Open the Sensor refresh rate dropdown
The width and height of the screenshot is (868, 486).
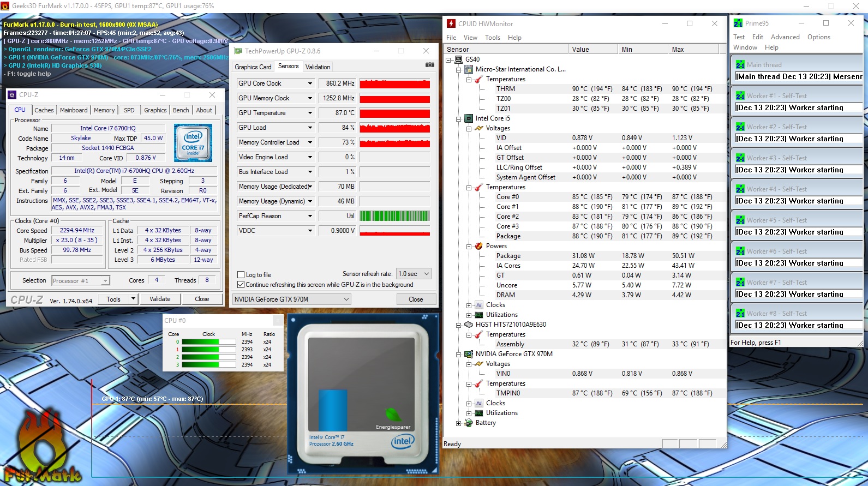coord(426,274)
